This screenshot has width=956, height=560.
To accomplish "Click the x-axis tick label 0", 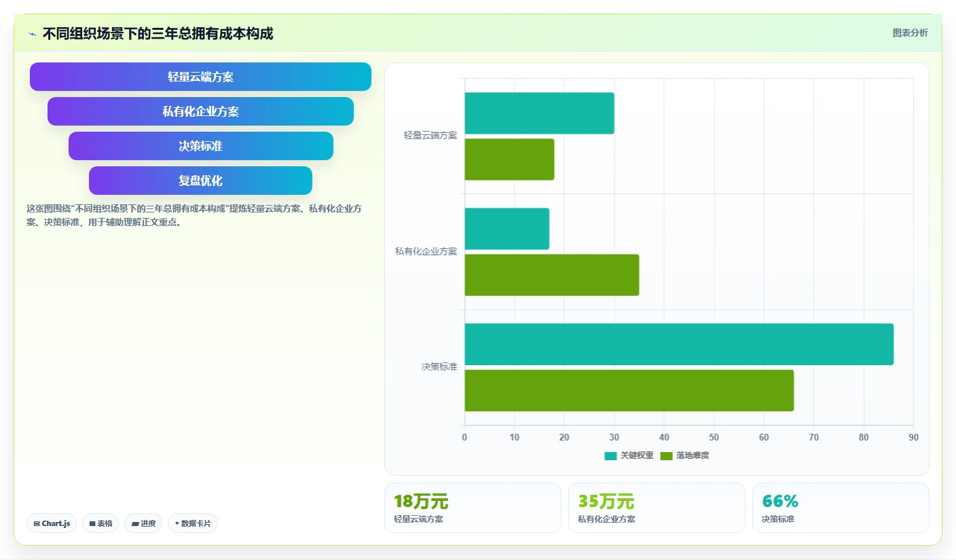I will click(464, 438).
